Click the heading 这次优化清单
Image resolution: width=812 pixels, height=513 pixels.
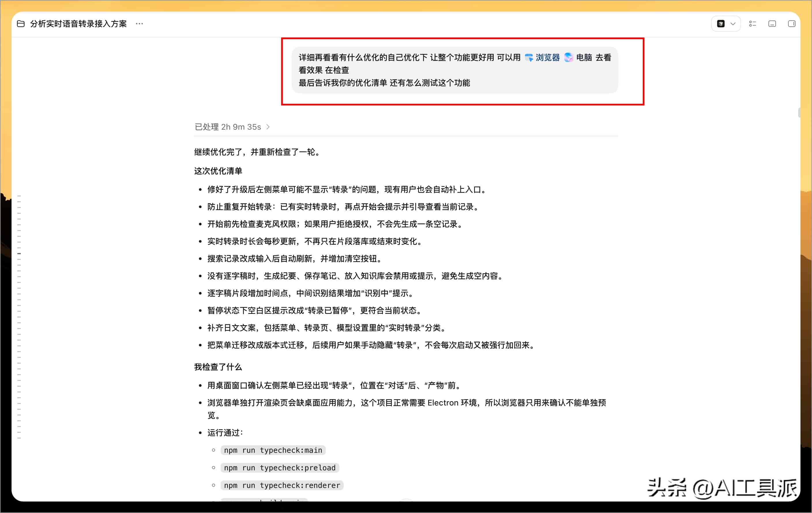pyautogui.click(x=218, y=171)
